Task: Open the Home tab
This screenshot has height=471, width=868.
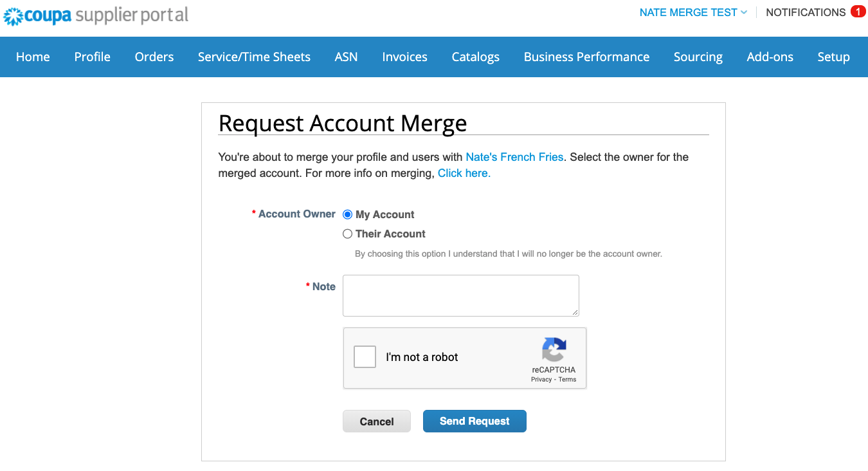Action: coord(33,57)
